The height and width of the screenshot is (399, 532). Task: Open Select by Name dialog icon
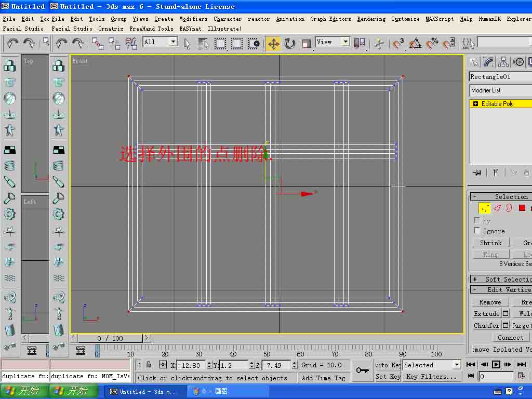tap(203, 44)
